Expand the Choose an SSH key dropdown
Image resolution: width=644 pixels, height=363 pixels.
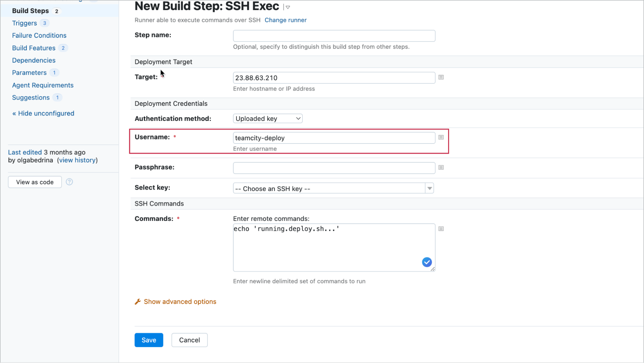[429, 188]
